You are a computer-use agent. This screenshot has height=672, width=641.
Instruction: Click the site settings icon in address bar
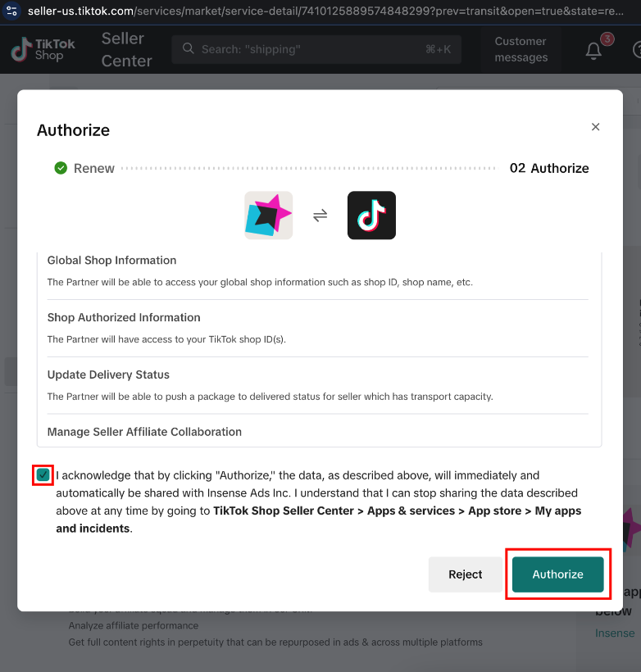pyautogui.click(x=12, y=11)
